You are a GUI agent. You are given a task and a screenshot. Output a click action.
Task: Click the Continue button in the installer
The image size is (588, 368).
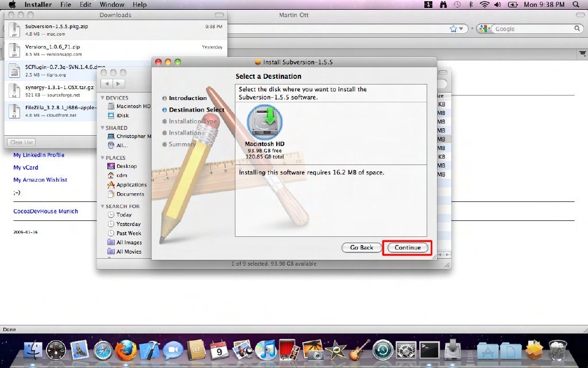coord(407,247)
